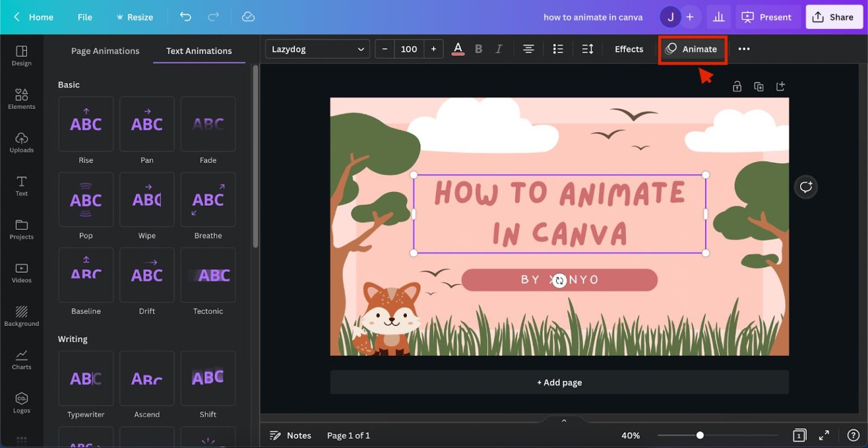Click the undo icon
The image size is (868, 448).
185,17
